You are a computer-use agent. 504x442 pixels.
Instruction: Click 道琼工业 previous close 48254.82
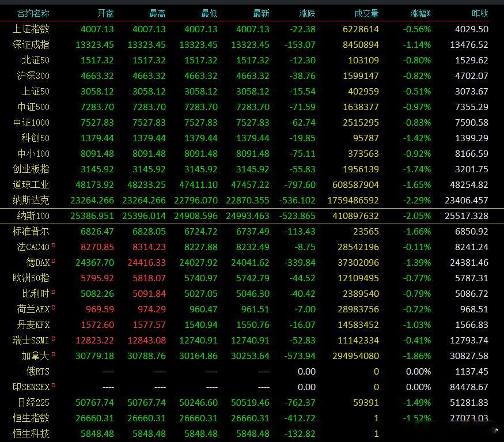click(x=469, y=184)
